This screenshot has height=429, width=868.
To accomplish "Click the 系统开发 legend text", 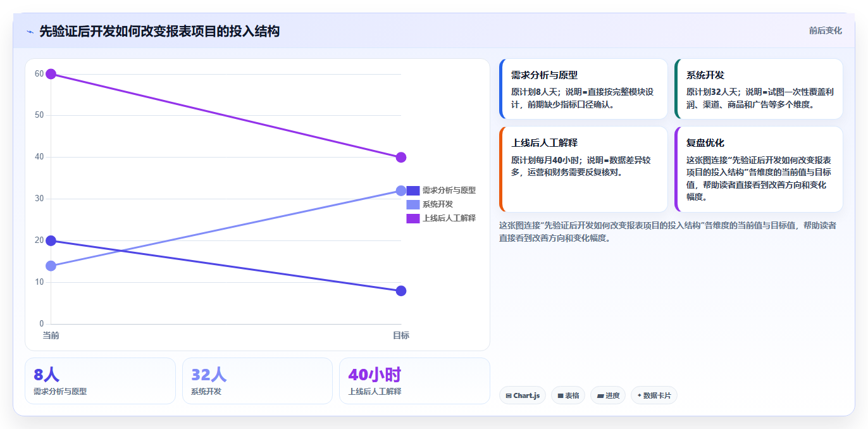I will coord(438,204).
